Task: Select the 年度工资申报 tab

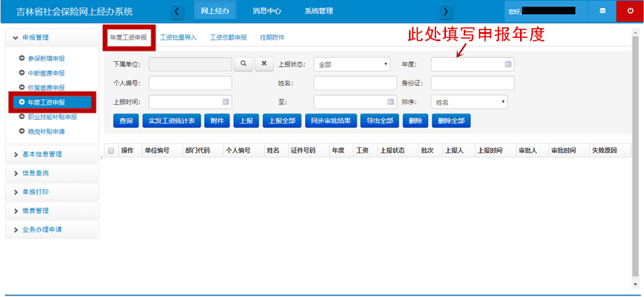Action: pos(129,37)
